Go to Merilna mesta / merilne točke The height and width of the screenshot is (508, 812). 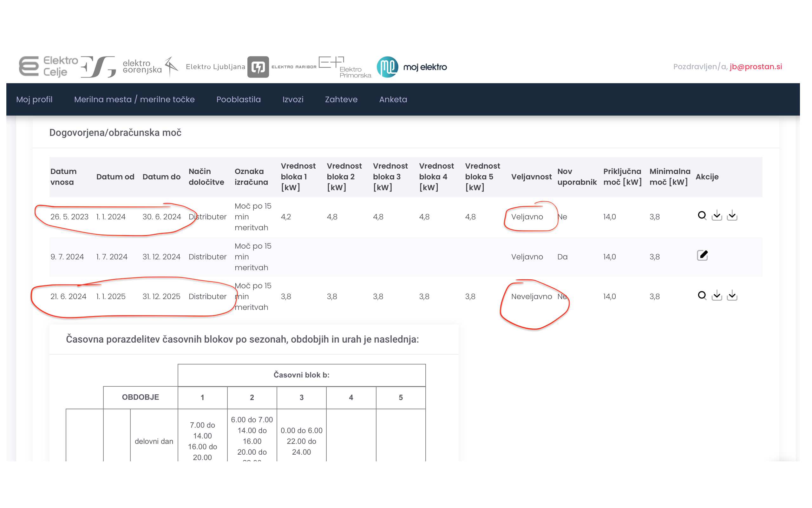coord(134,99)
